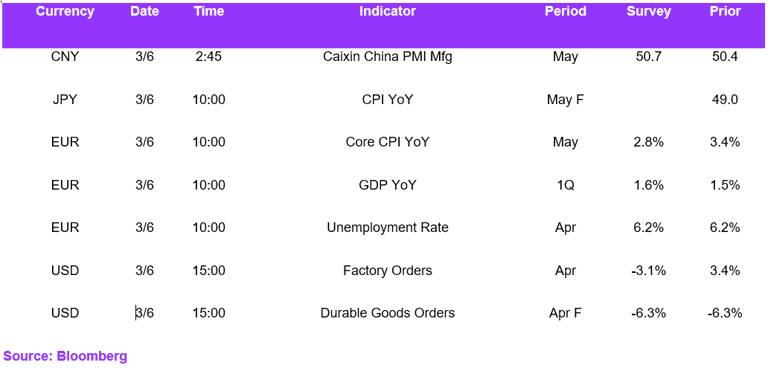
Task: Select the CNY currency cell
Action: pyautogui.click(x=65, y=57)
